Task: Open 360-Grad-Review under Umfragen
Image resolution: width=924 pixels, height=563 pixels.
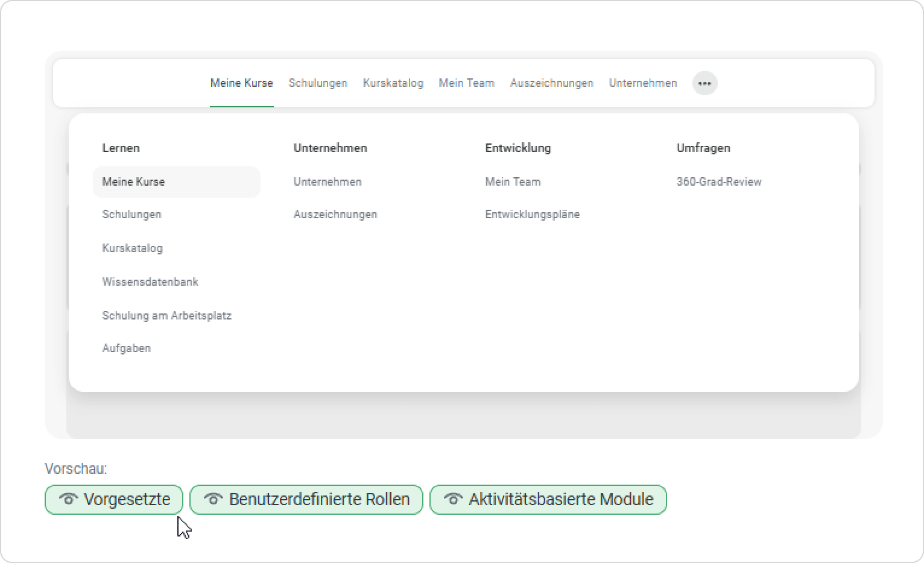Action: [x=719, y=182]
